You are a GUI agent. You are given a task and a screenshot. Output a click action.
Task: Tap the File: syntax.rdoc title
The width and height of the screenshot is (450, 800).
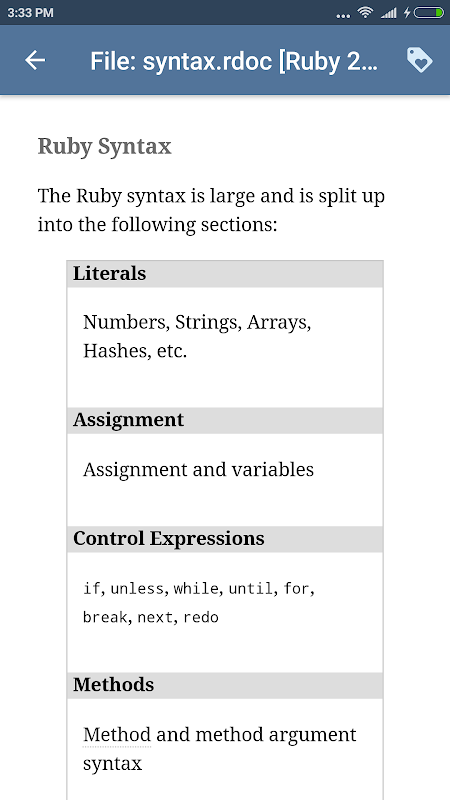coord(234,61)
